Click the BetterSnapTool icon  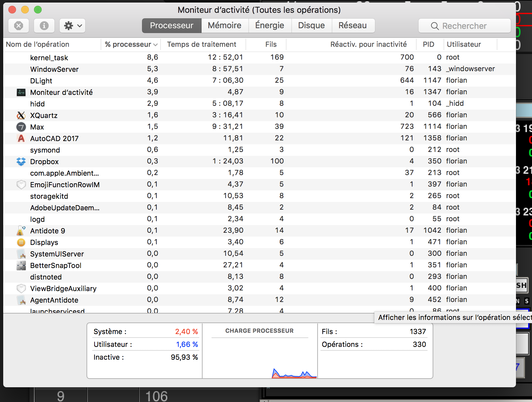(21, 265)
